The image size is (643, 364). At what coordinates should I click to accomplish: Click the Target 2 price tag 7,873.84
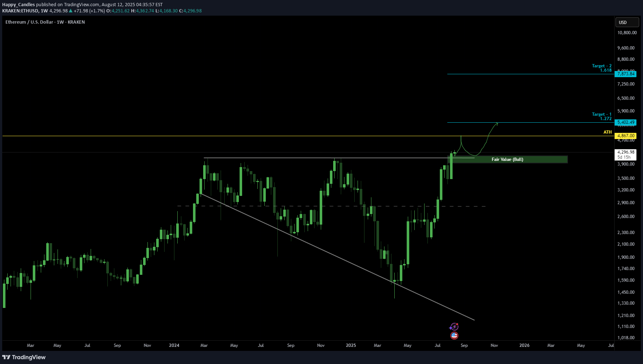[625, 74]
